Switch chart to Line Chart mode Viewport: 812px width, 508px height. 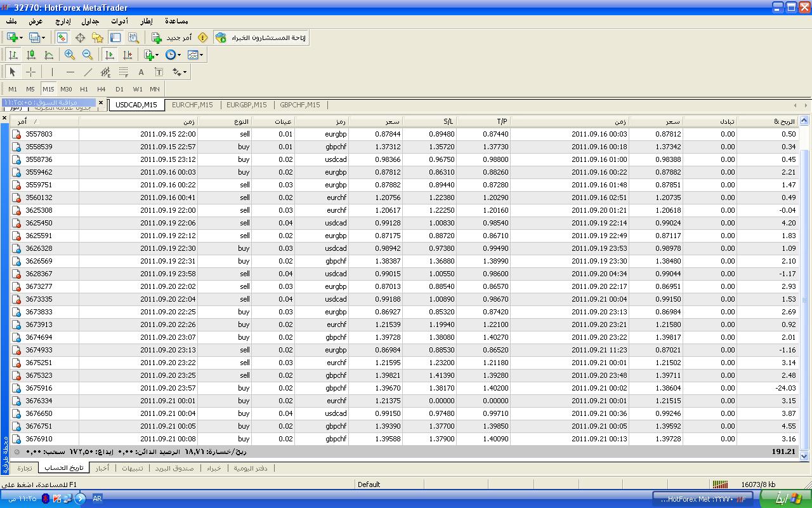point(48,55)
